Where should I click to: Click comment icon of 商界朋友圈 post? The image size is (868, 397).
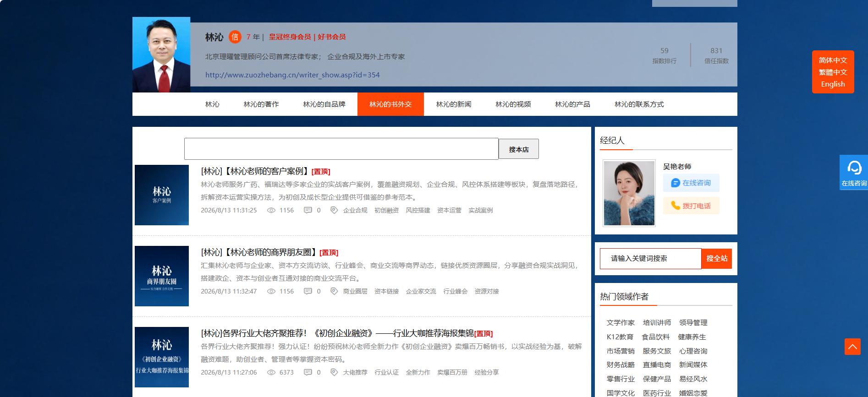point(308,291)
